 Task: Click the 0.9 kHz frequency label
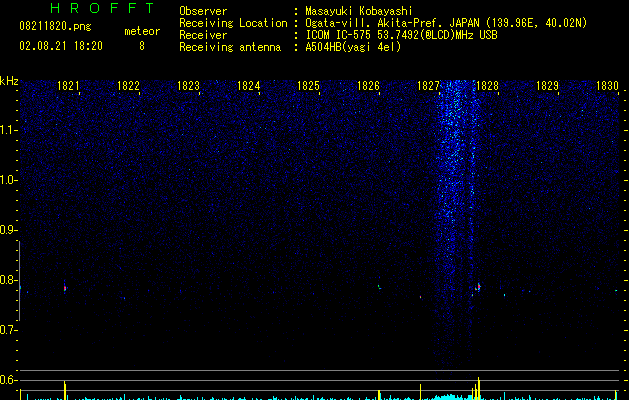[8, 230]
